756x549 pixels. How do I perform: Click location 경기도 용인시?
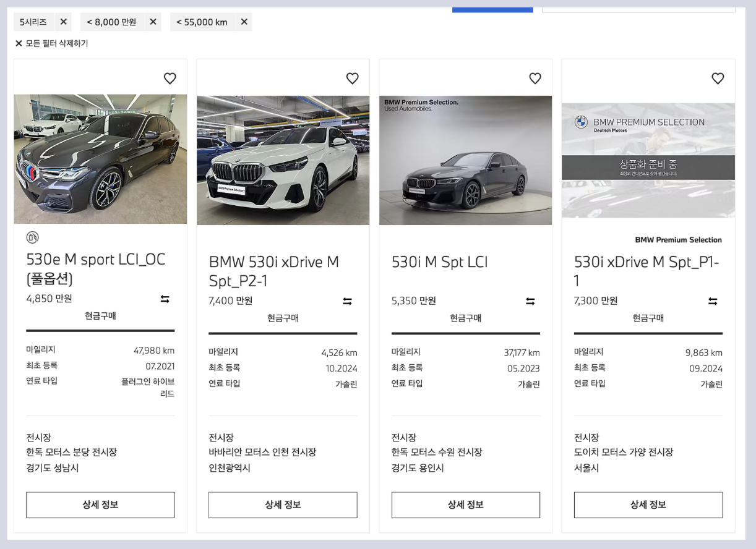[418, 468]
